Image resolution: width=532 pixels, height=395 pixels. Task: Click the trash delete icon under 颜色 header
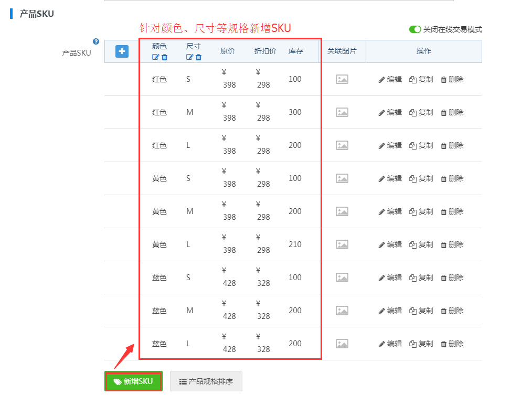[x=164, y=57]
